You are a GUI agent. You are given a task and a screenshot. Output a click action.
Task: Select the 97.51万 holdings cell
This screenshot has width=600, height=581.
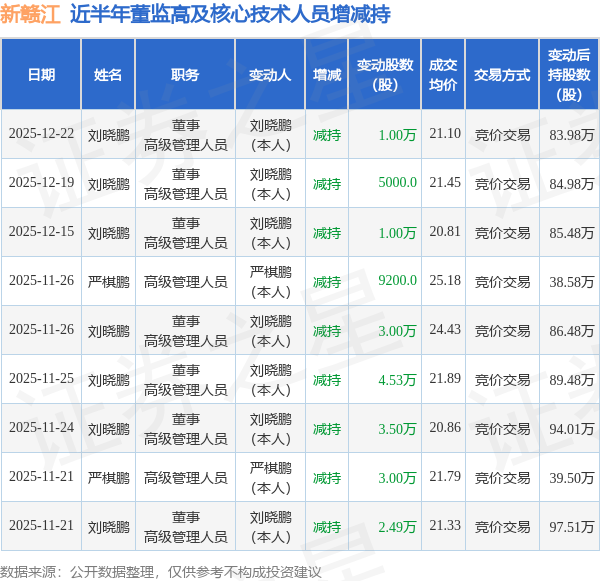572,527
